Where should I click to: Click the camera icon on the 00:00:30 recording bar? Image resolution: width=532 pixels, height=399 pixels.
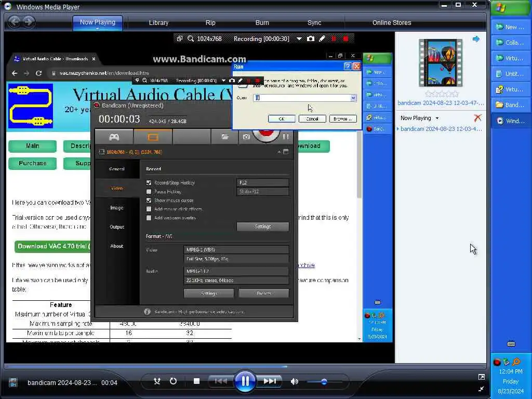[310, 38]
